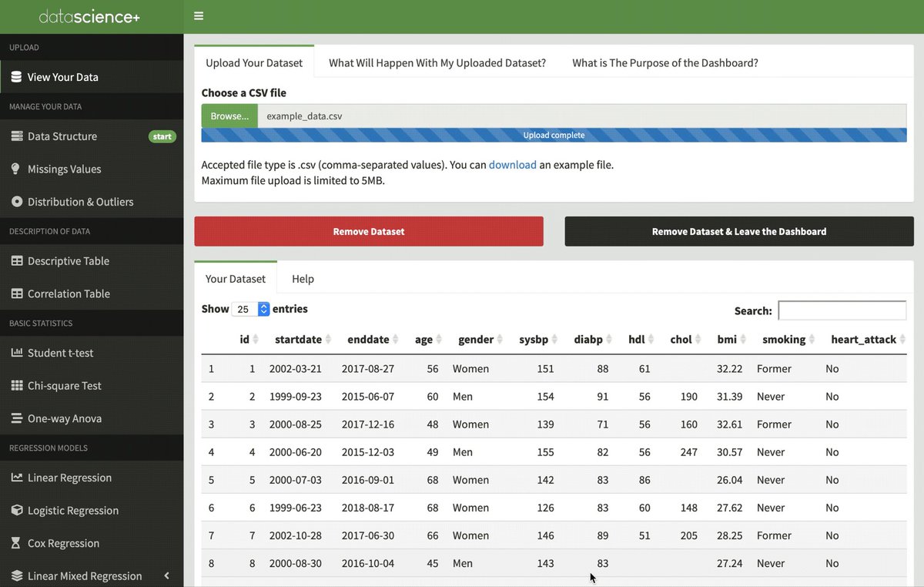Click Remove Dataset & Leave the Dashboard
Screen dimensions: 924x587
739,231
